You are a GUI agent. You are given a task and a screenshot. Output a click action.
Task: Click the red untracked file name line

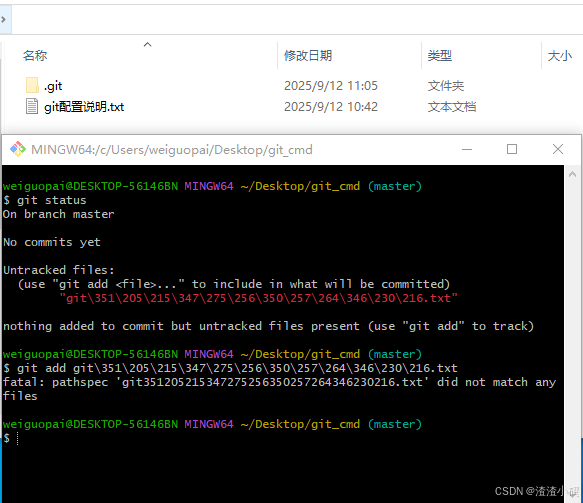point(259,298)
